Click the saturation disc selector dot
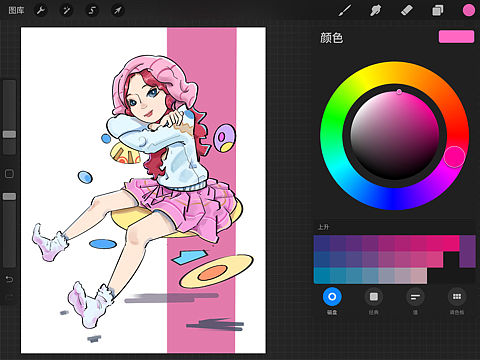This screenshot has height=360, width=480. [x=399, y=91]
